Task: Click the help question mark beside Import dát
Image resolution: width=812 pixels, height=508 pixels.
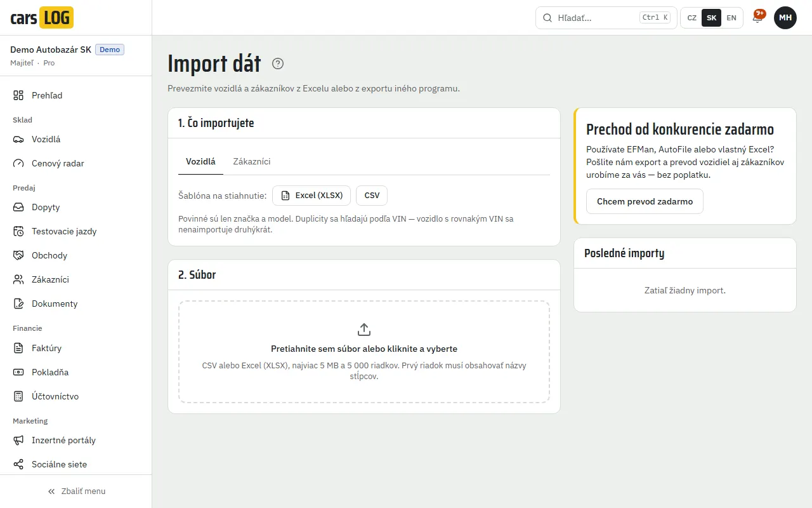Action: tap(278, 63)
